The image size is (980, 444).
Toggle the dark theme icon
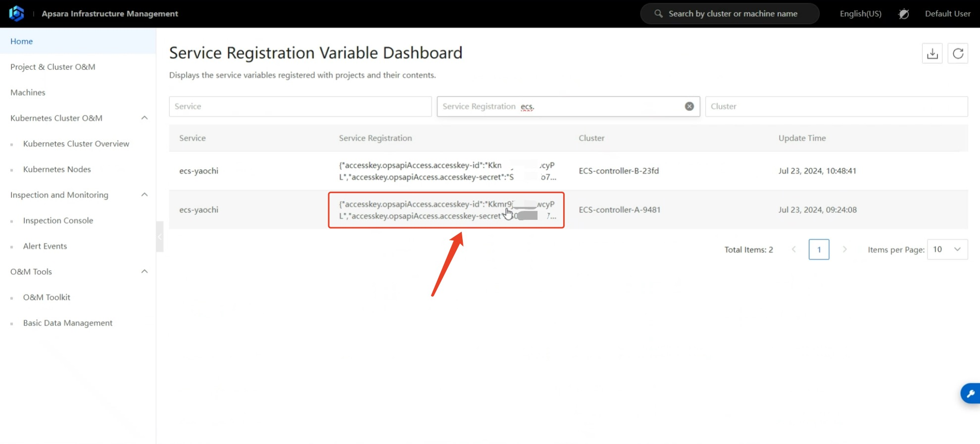click(x=903, y=14)
